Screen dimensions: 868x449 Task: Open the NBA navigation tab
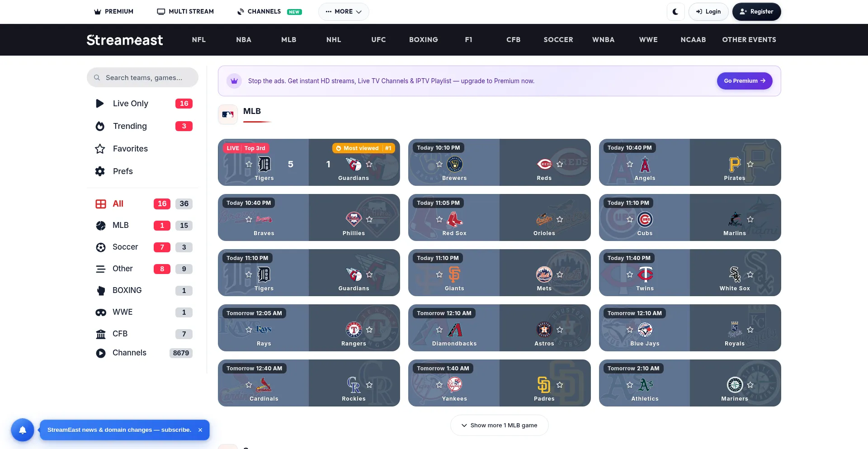[244, 40]
